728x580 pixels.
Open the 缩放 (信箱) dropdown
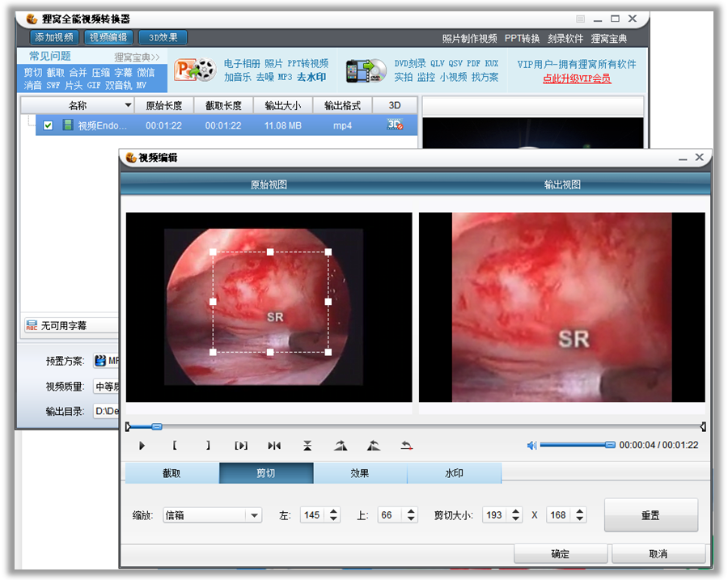pyautogui.click(x=255, y=515)
